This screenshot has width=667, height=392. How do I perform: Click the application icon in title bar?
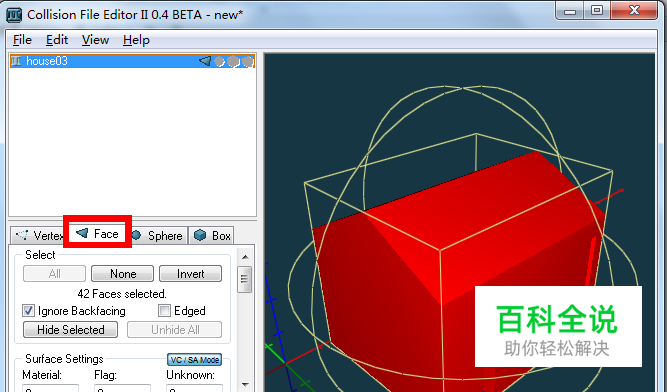click(14, 15)
